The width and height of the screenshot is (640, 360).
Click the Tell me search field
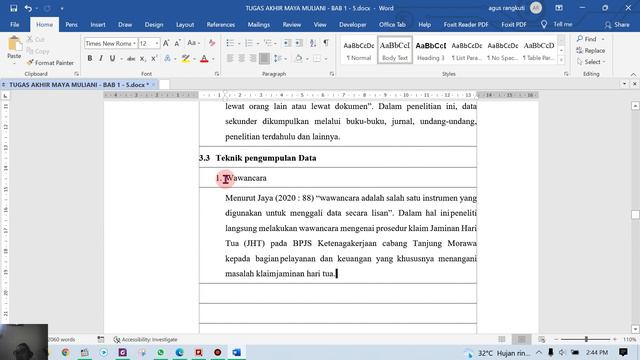[x=558, y=24]
